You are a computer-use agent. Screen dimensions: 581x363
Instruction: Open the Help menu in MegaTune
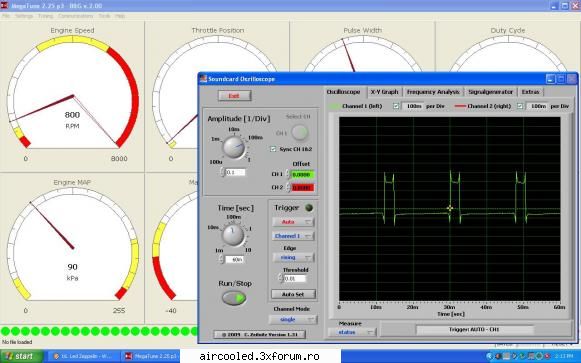[x=120, y=16]
